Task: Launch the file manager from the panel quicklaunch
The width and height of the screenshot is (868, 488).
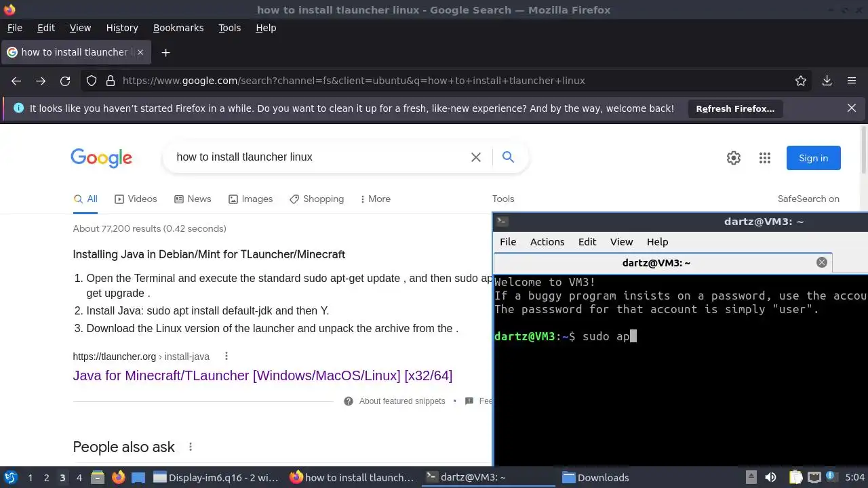Action: pyautogui.click(x=98, y=478)
